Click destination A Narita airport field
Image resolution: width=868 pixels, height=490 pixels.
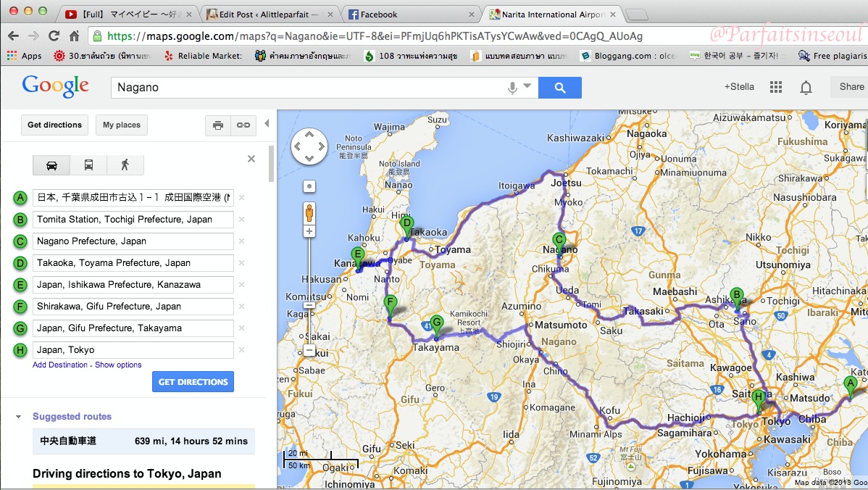tap(133, 198)
